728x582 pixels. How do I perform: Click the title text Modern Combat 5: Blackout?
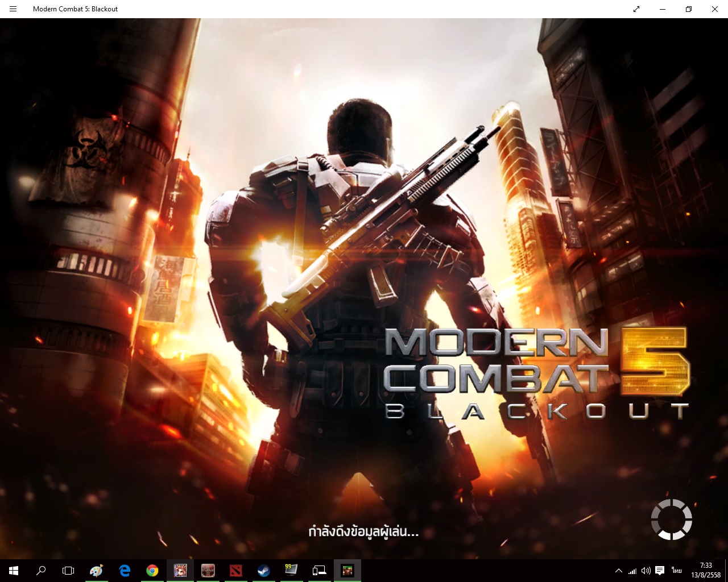76,9
